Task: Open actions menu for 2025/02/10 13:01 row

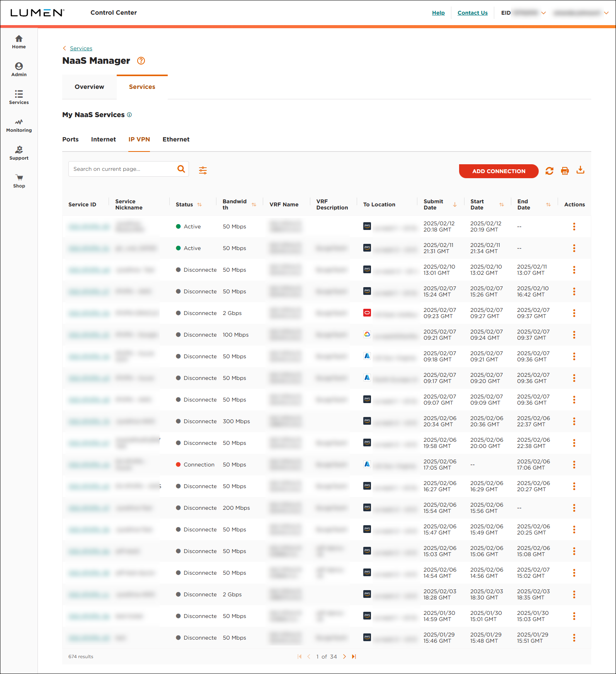Action: tap(574, 270)
